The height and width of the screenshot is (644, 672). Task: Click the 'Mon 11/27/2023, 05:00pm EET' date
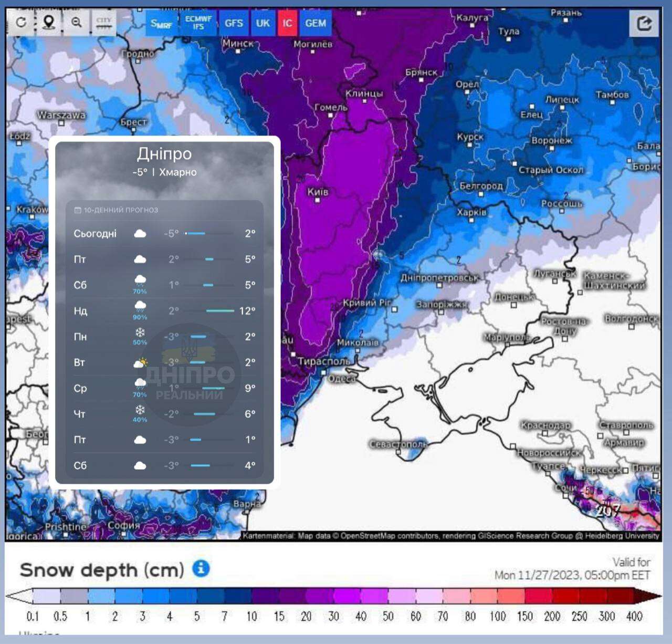point(572,575)
